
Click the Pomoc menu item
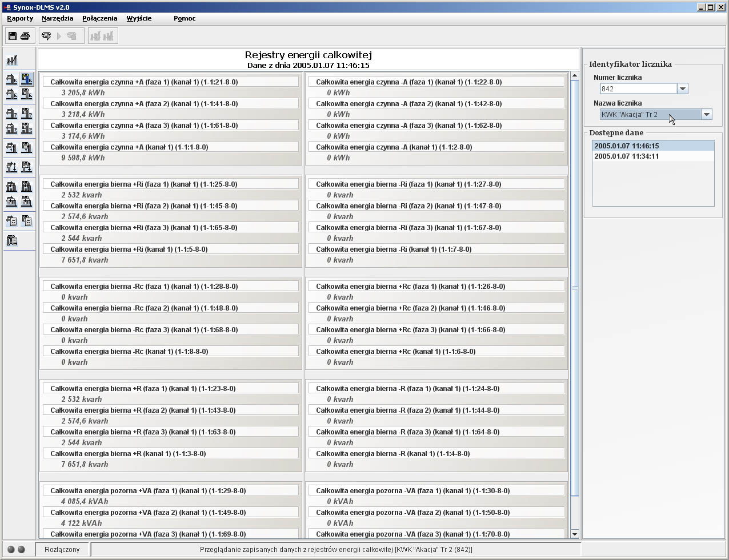click(x=185, y=18)
